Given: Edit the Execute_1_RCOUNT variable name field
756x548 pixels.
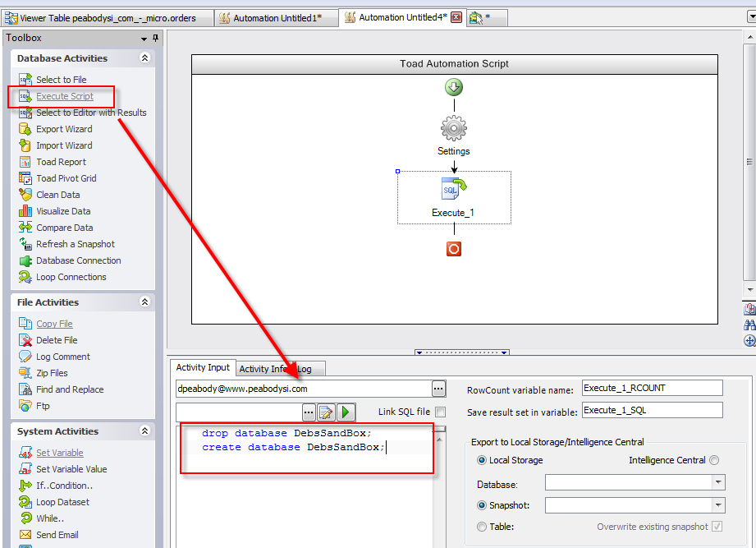Looking at the screenshot, I should 651,387.
